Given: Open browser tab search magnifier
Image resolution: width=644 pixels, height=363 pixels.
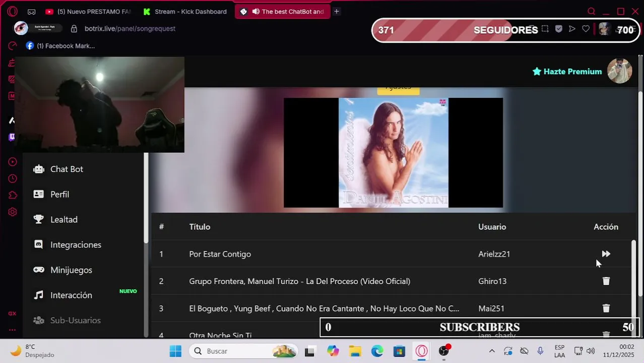Looking at the screenshot, I should pos(592,11).
